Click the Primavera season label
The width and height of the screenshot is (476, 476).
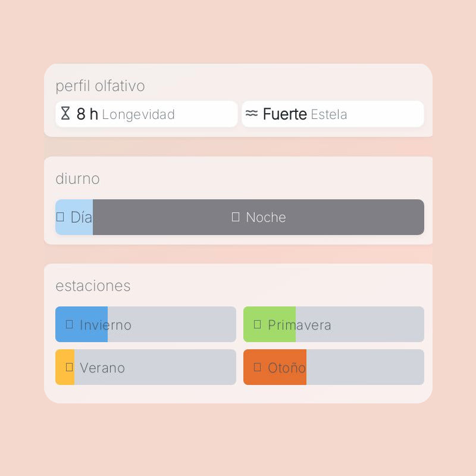(x=299, y=325)
